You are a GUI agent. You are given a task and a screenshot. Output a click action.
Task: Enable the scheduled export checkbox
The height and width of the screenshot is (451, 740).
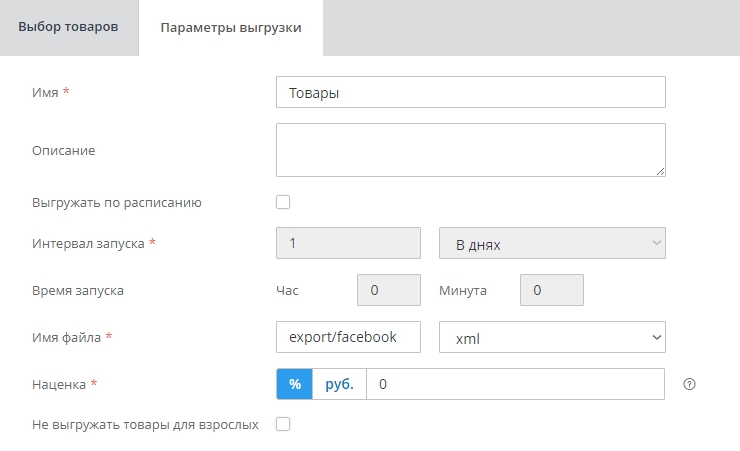[283, 202]
